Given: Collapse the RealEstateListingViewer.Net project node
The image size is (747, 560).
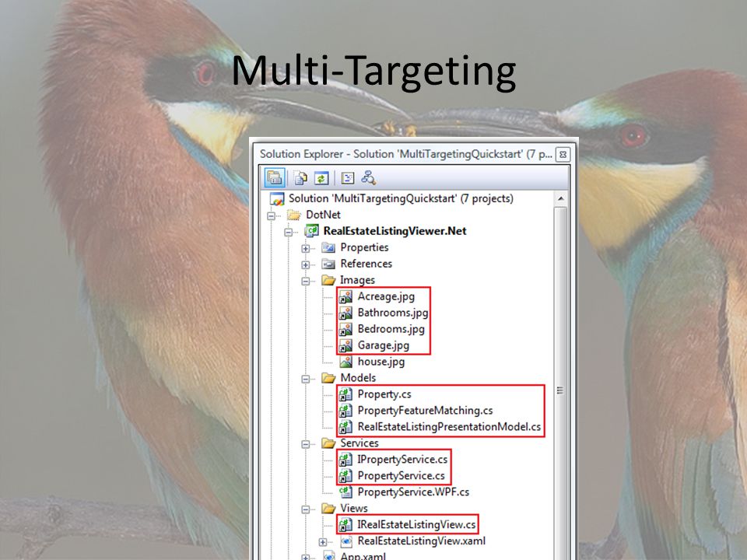Looking at the screenshot, I should tap(288, 232).
